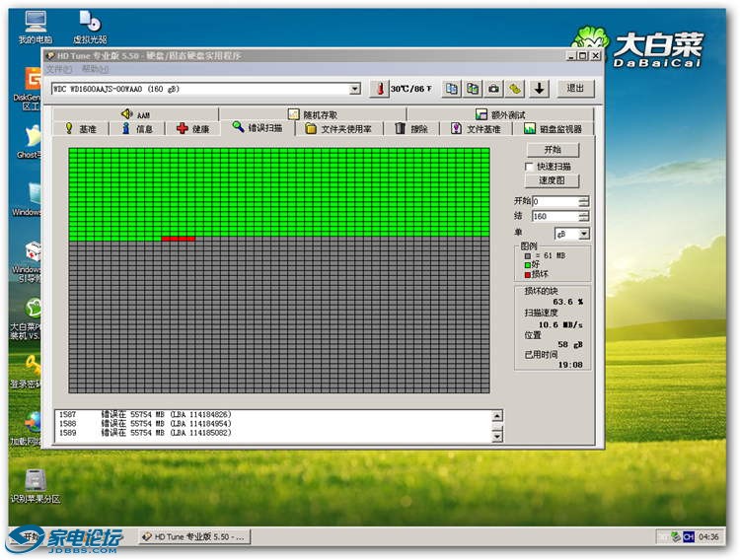This screenshot has height=560, width=740.
Task: Open the gB unit dropdown
Action: [x=584, y=234]
